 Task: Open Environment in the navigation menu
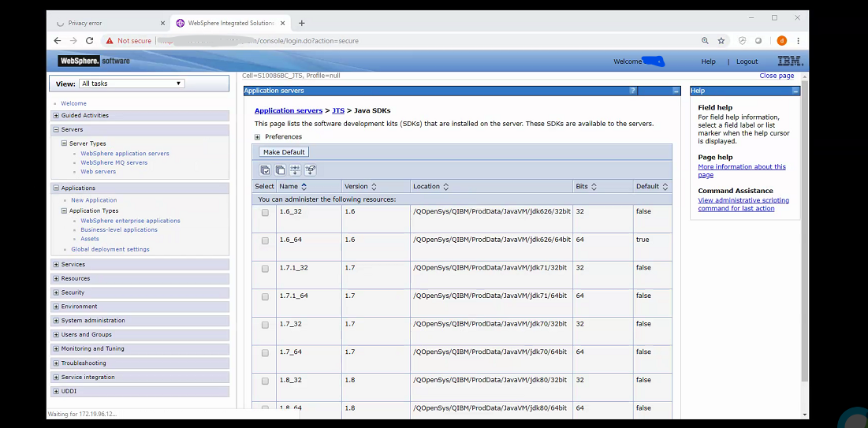point(79,306)
